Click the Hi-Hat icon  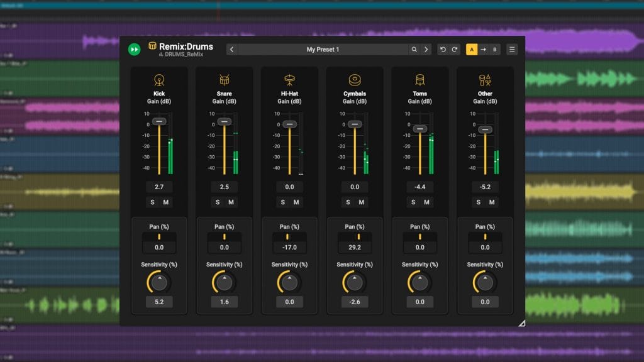[290, 80]
